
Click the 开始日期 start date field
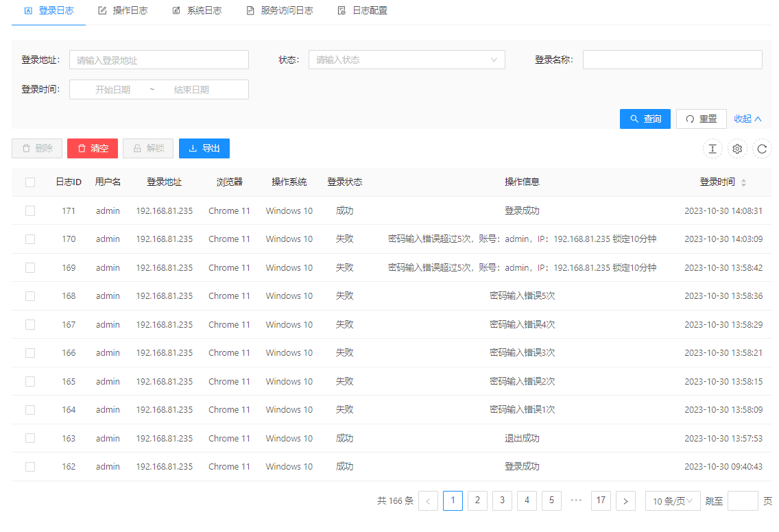[x=112, y=90]
